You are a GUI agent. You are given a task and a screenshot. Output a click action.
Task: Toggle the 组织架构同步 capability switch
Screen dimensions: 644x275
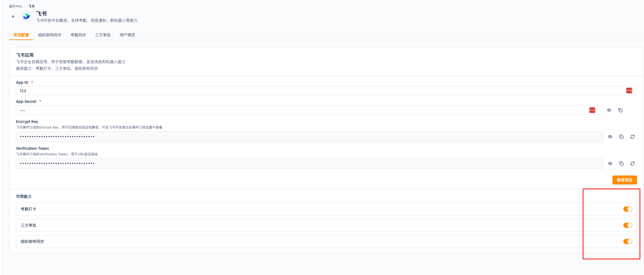pyautogui.click(x=628, y=241)
